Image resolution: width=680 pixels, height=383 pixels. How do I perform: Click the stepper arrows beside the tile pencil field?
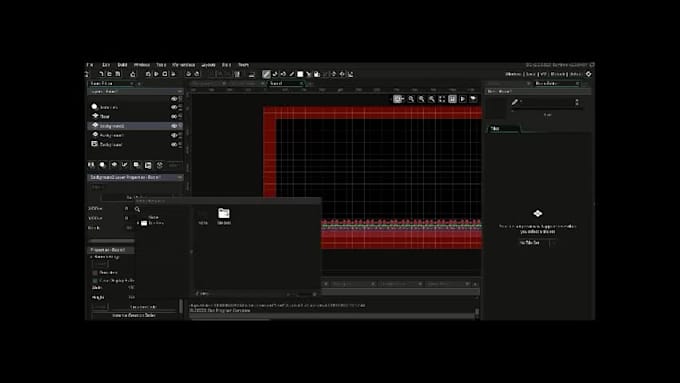click(577, 102)
